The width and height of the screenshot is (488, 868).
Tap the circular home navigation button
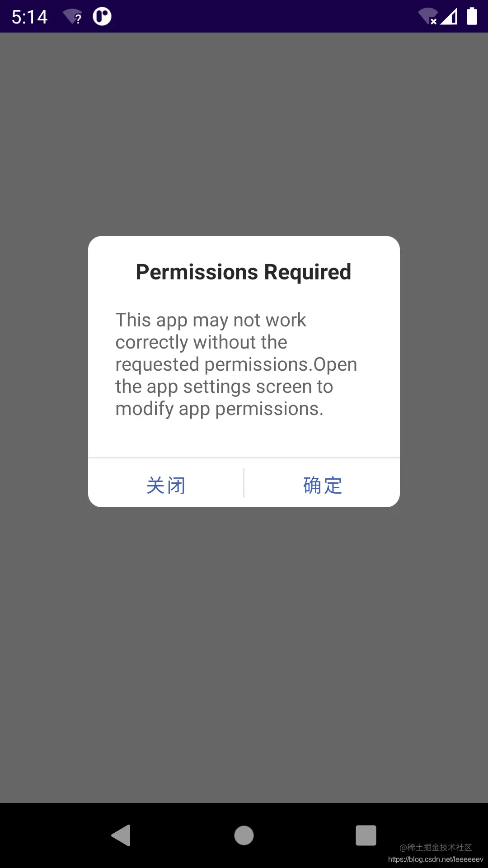(244, 835)
